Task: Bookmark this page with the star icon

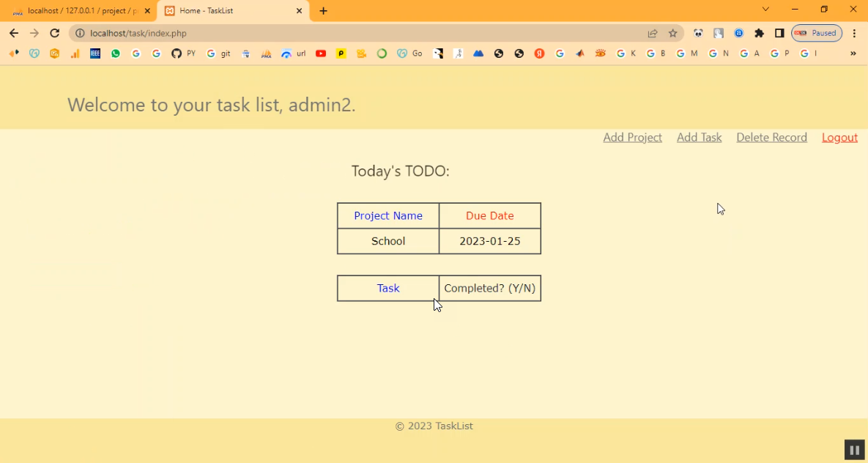Action: point(672,33)
